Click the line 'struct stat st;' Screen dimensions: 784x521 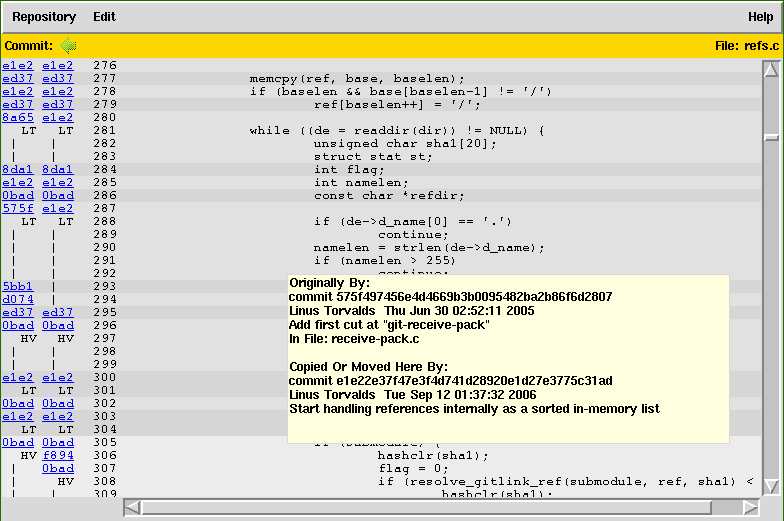point(373,156)
